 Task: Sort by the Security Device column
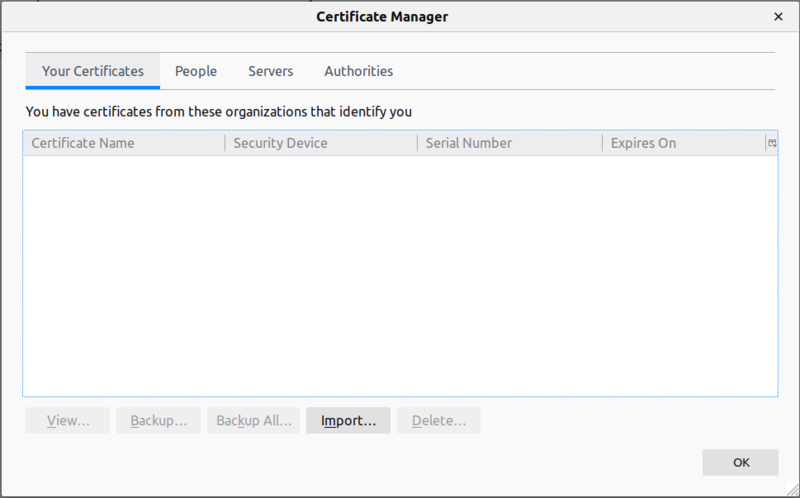[320, 143]
